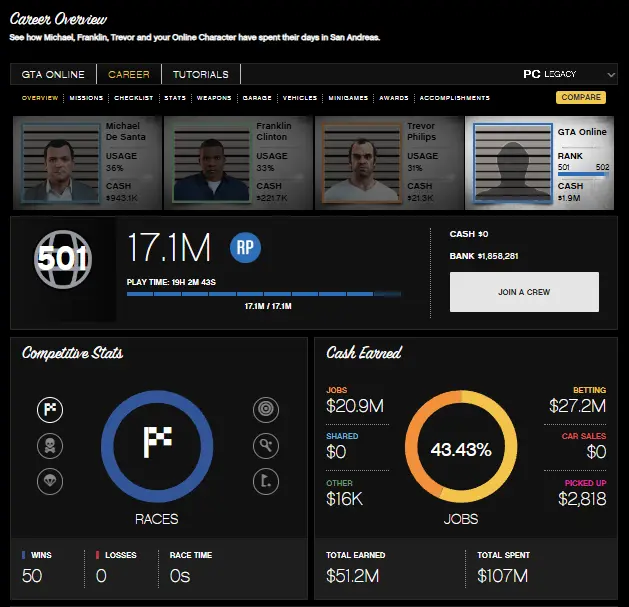Screen dimensions: 629x607
Task: Click the 17.1M / 17.1M progress label
Action: click(268, 306)
